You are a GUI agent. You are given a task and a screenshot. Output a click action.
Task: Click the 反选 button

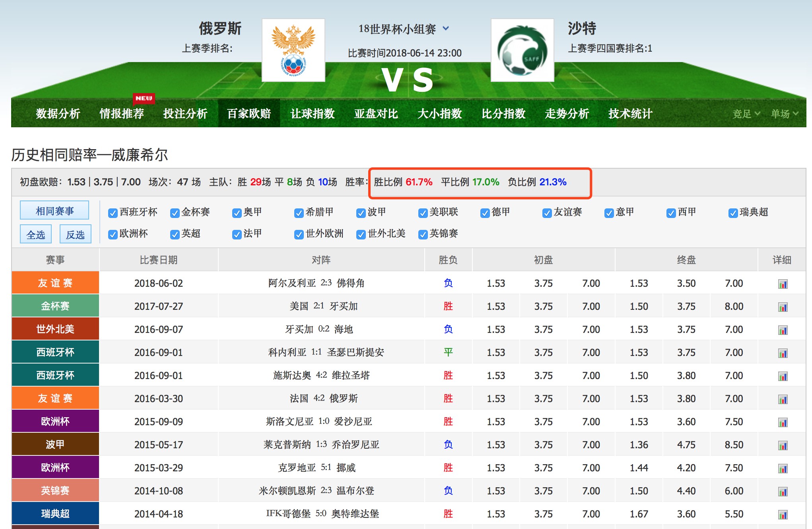(75, 234)
